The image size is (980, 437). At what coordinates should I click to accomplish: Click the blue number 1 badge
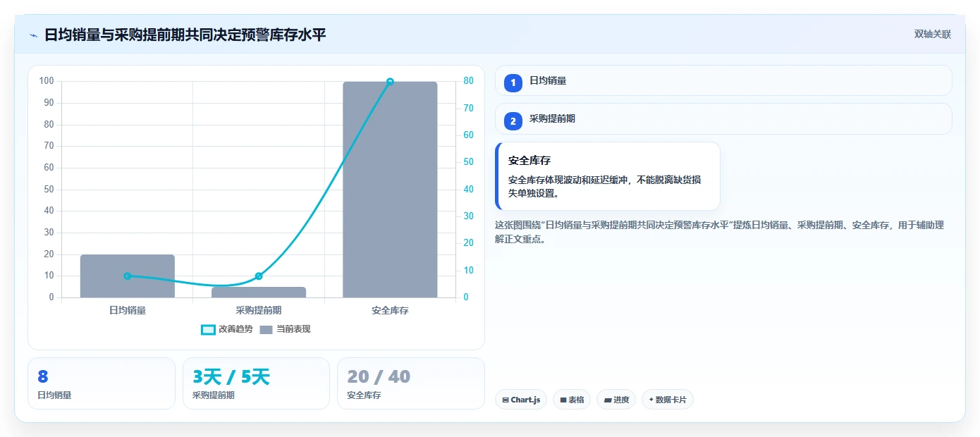[x=513, y=82]
